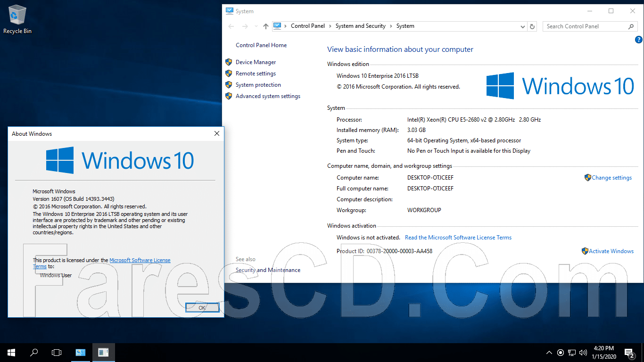Go up one level to System and Security
The width and height of the screenshot is (644, 362).
pos(266,26)
